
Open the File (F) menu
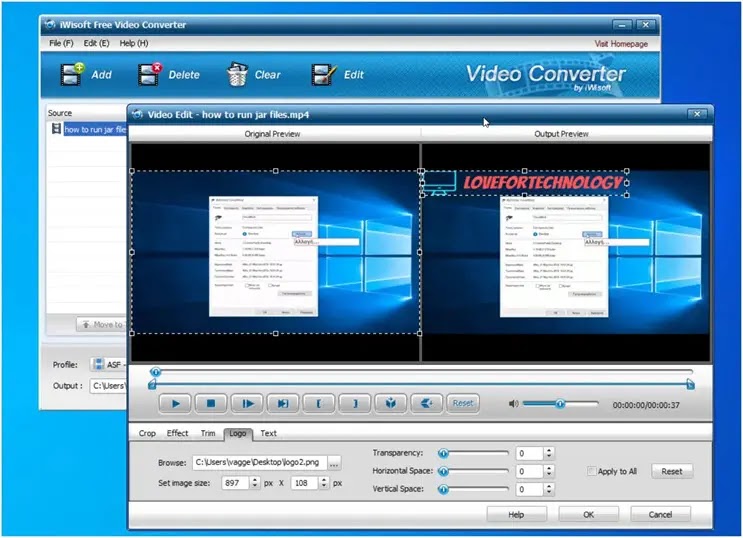[x=61, y=43]
